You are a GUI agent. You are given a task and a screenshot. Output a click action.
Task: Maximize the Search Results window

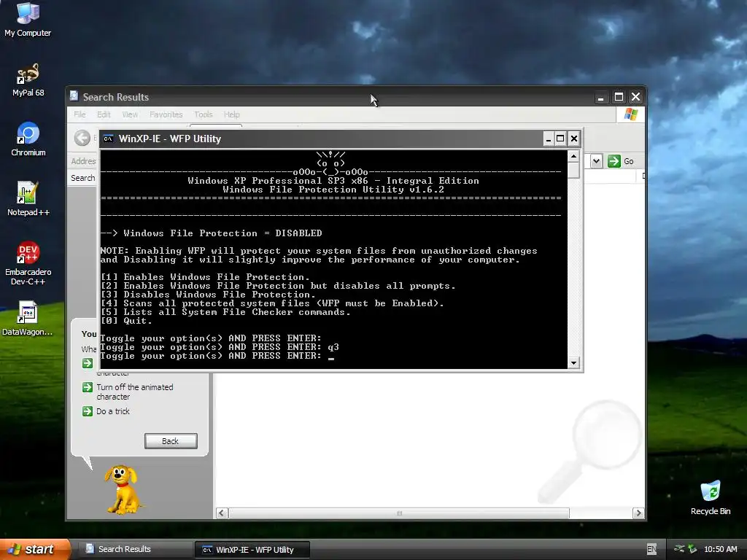point(619,97)
